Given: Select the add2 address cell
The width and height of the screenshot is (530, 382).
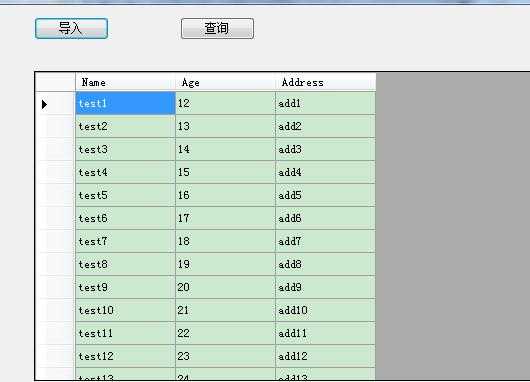Looking at the screenshot, I should point(326,126).
